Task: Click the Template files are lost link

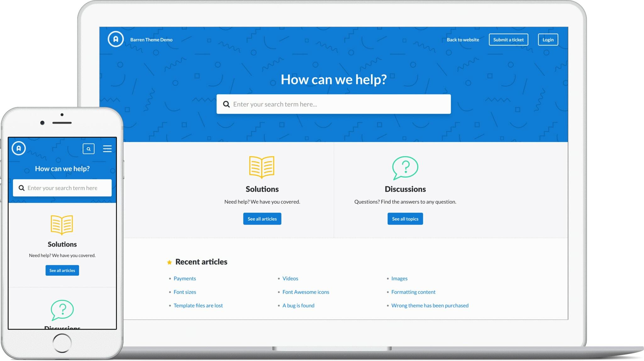Action: [x=198, y=305]
